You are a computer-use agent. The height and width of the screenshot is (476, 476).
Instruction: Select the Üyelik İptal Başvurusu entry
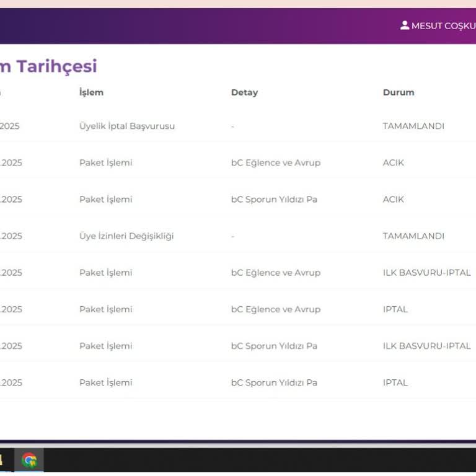pos(127,126)
